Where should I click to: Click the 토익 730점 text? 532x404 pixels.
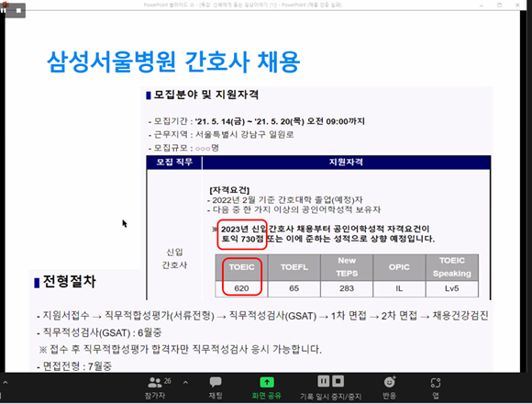click(x=242, y=239)
